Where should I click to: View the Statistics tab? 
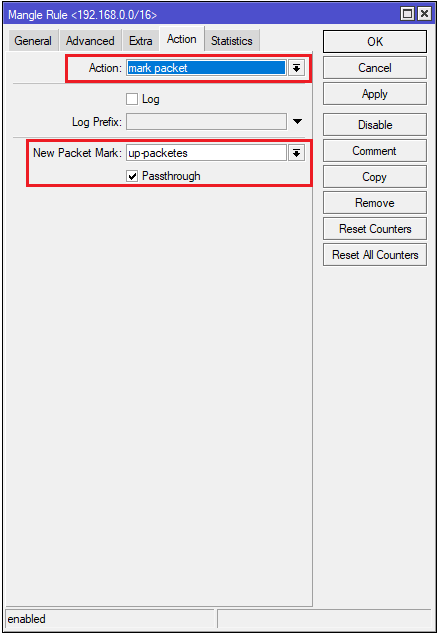232,41
